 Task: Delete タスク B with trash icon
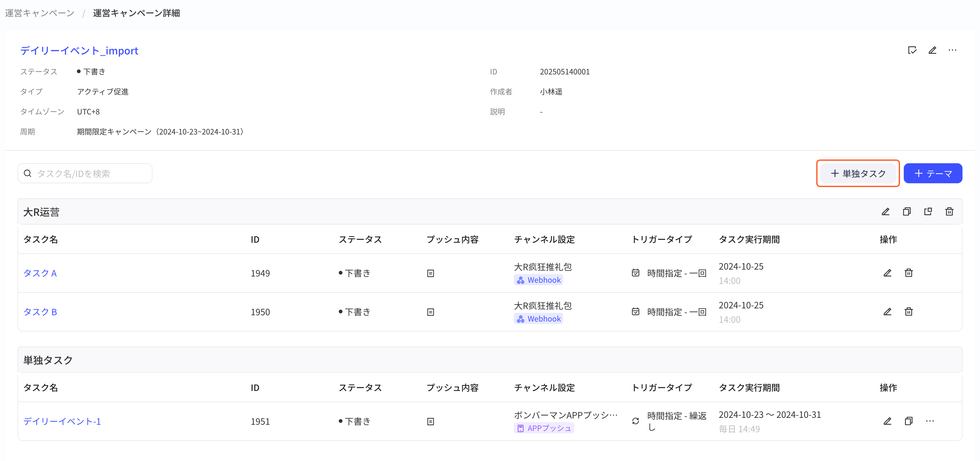(908, 312)
